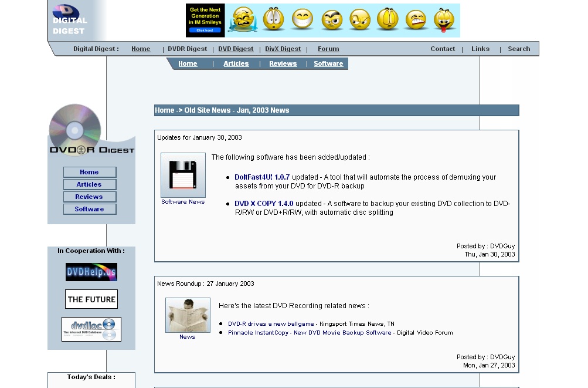Open the DVD X COPY 1.4.0 link
Image resolution: width=588 pixels, height=388 pixels.
point(264,204)
